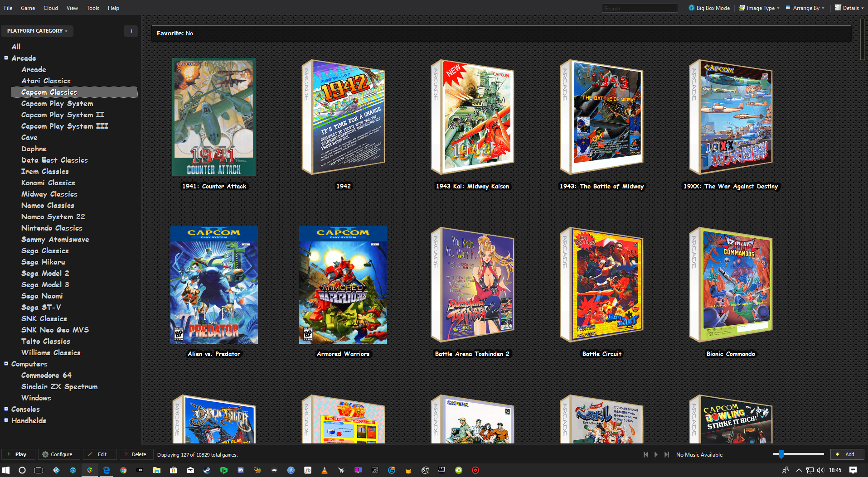Switch to Big Box Mode
The width and height of the screenshot is (868, 477).
coord(709,8)
